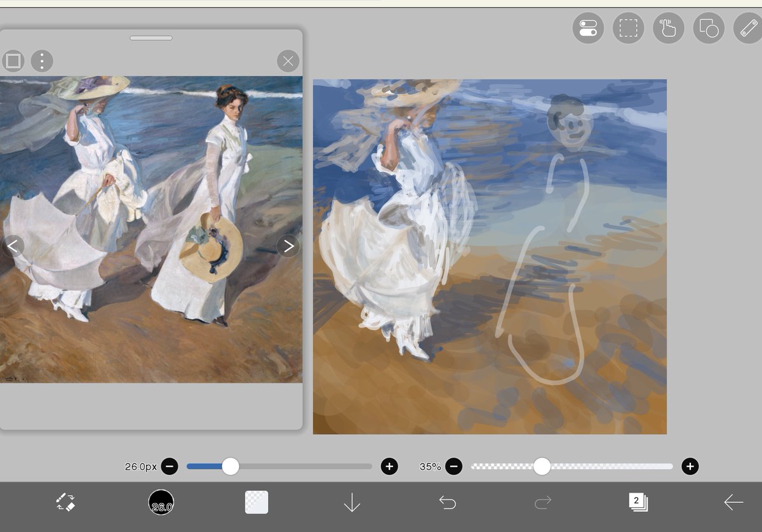762x532 pixels.
Task: Open the finger touch settings icon
Action: (669, 29)
